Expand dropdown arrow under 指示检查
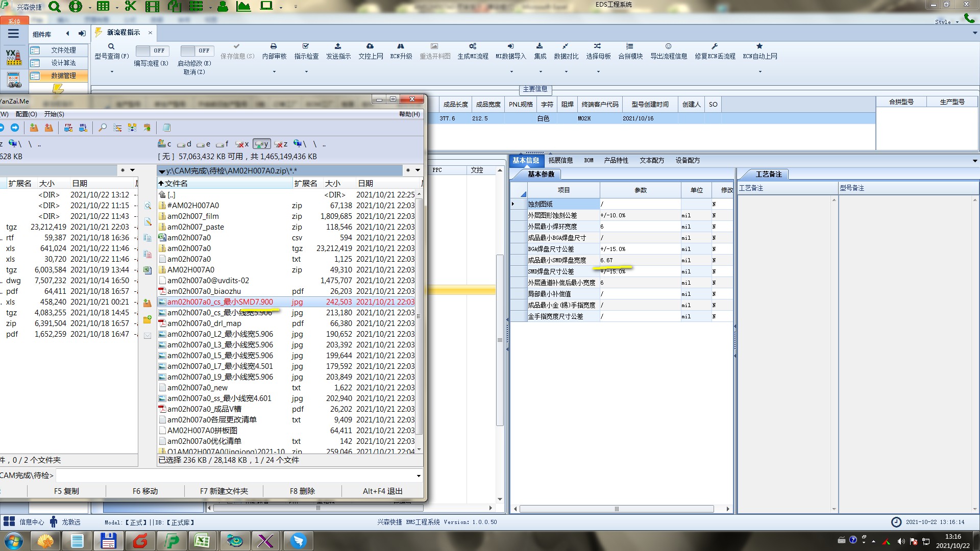Screen dimensions: 980x551 (306, 72)
